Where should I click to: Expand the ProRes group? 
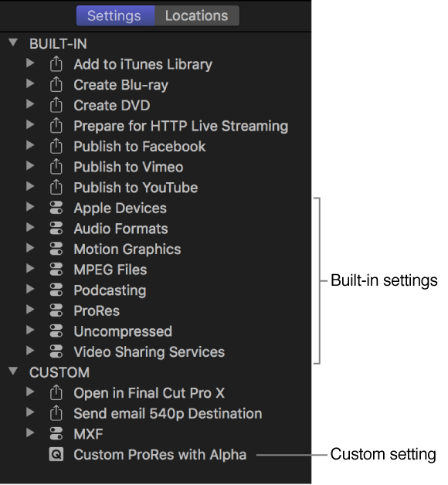pyautogui.click(x=30, y=310)
